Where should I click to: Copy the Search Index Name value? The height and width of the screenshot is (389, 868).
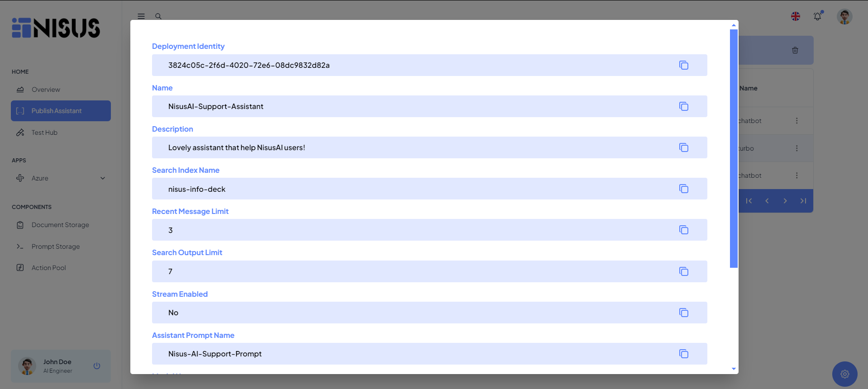(683, 189)
